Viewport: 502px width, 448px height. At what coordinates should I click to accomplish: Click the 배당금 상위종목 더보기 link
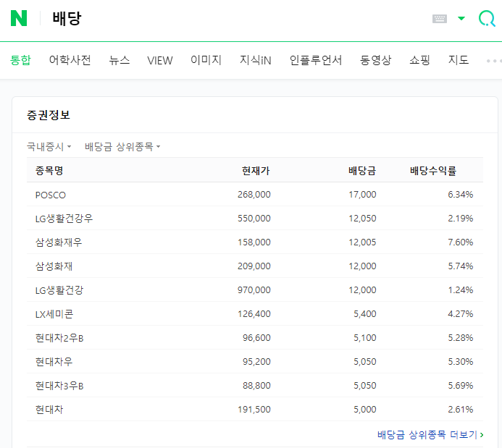(x=430, y=434)
